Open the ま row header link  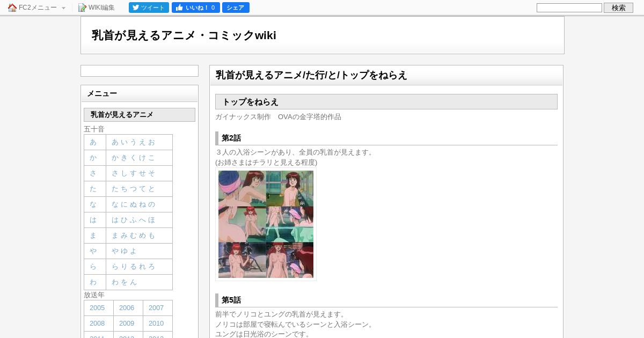93,236
